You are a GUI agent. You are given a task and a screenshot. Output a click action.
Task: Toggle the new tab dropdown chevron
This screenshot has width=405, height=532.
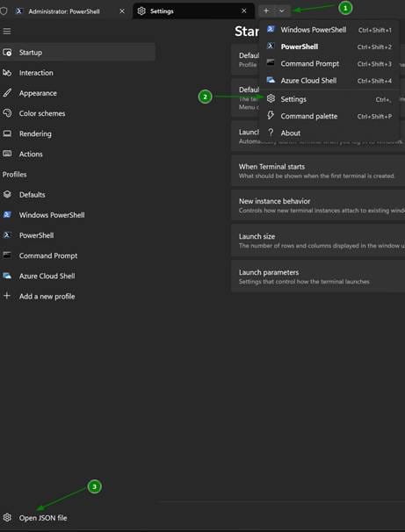(x=282, y=11)
